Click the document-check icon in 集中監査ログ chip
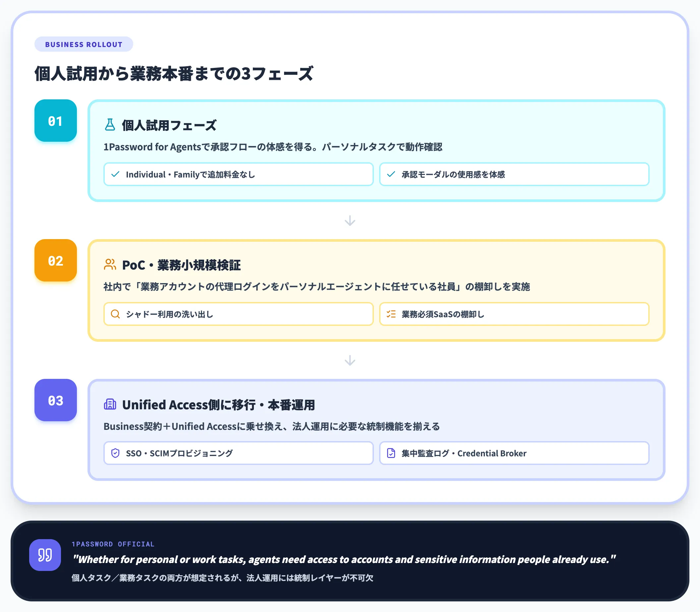This screenshot has height=612, width=700. 391,453
